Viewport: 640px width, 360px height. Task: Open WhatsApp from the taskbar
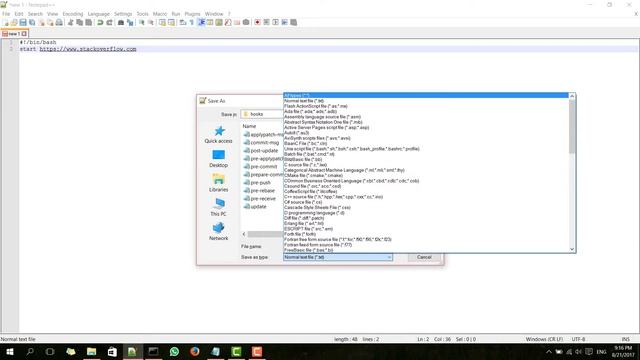pyautogui.click(x=174, y=351)
